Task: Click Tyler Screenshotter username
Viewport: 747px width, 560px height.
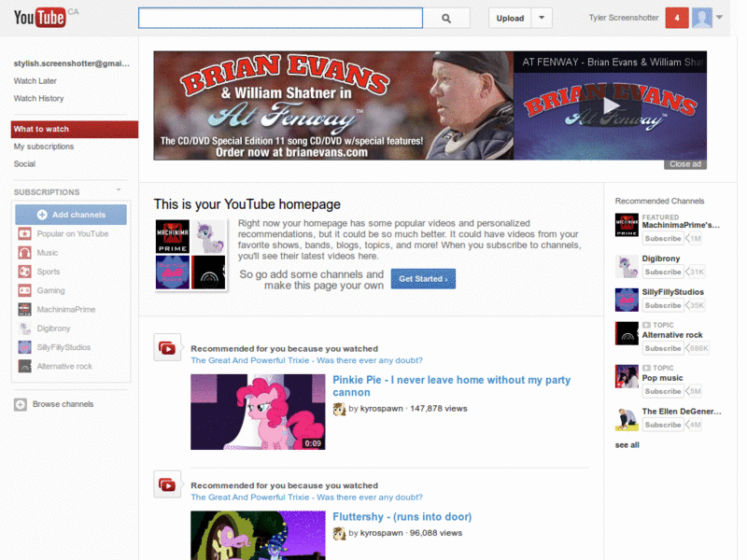Action: [624, 18]
